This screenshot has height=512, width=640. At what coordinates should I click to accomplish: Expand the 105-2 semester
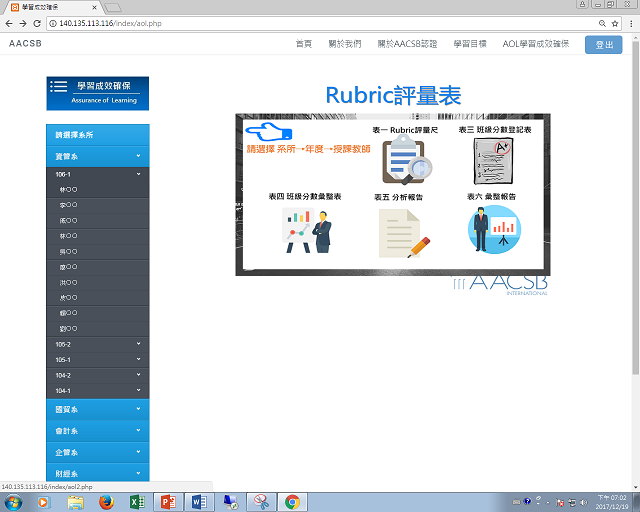pyautogui.click(x=98, y=344)
